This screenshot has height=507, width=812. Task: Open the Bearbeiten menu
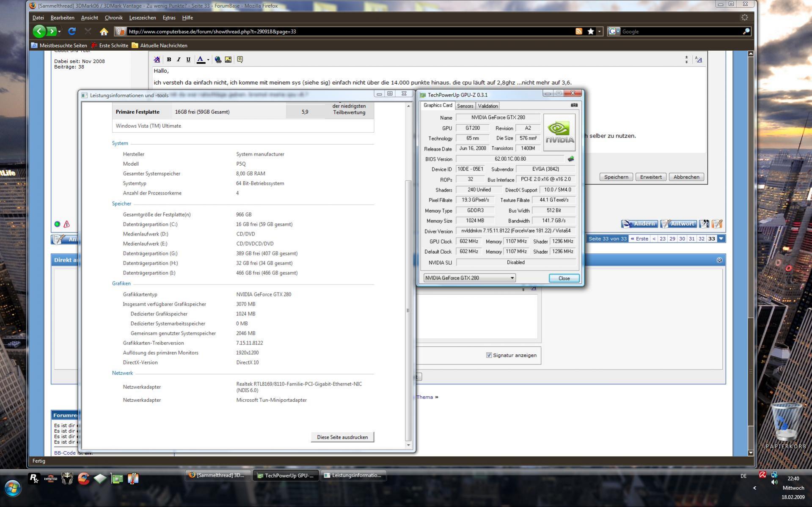[62, 18]
